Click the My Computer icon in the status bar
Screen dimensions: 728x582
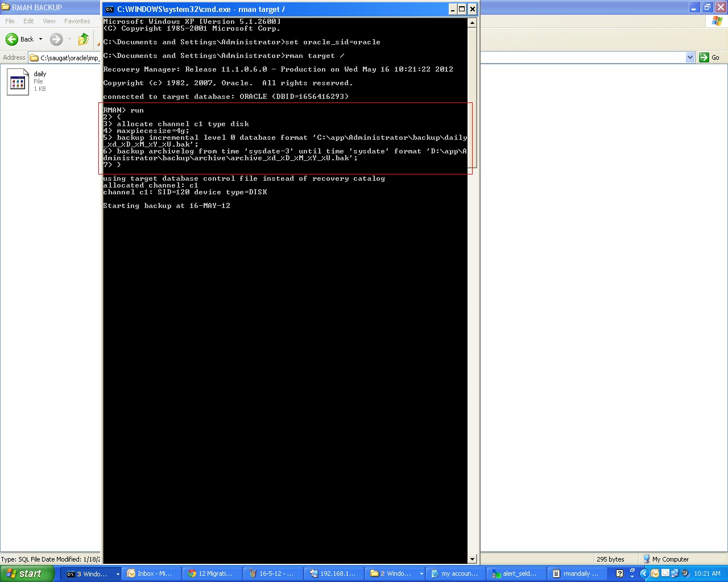pyautogui.click(x=647, y=559)
